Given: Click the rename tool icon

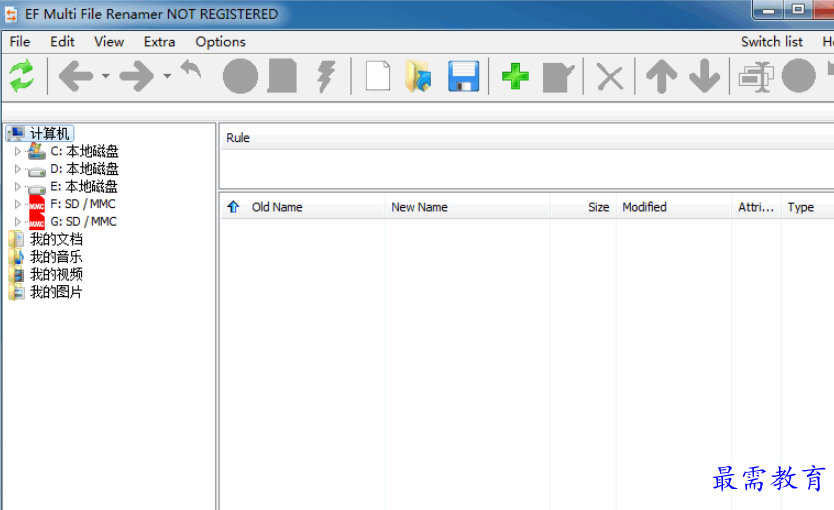Looking at the screenshot, I should 755,77.
